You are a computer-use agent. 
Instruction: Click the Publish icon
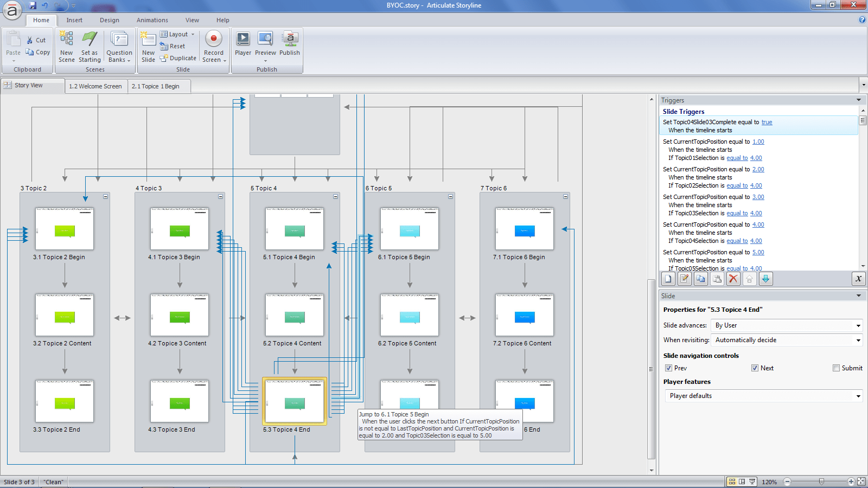click(290, 43)
